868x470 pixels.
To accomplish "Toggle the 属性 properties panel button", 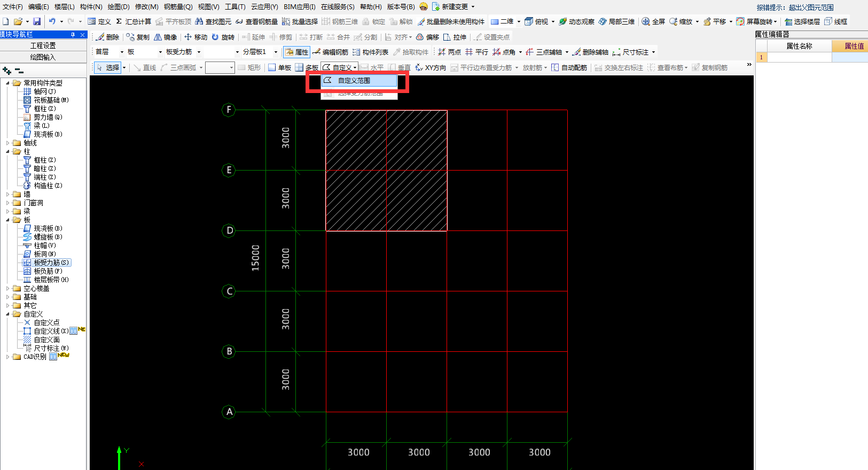I will pos(296,52).
